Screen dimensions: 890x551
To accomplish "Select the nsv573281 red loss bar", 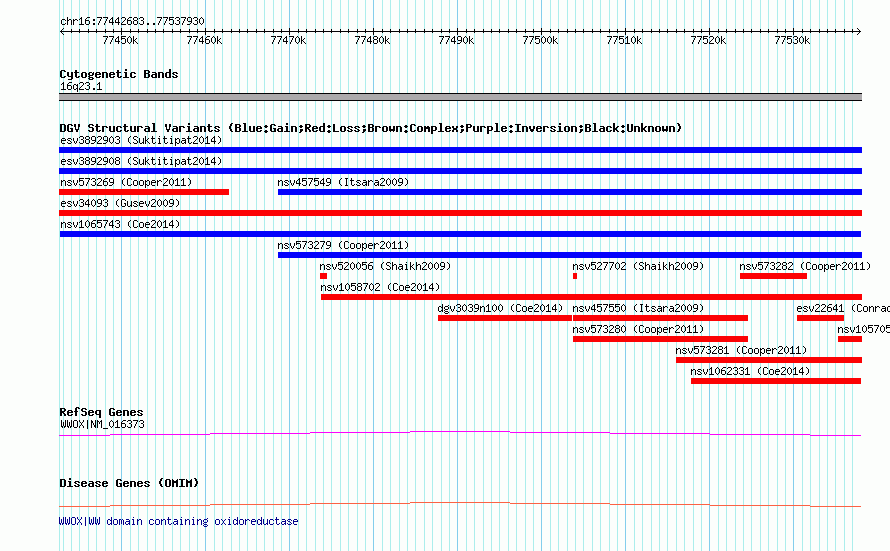I will [x=769, y=360].
